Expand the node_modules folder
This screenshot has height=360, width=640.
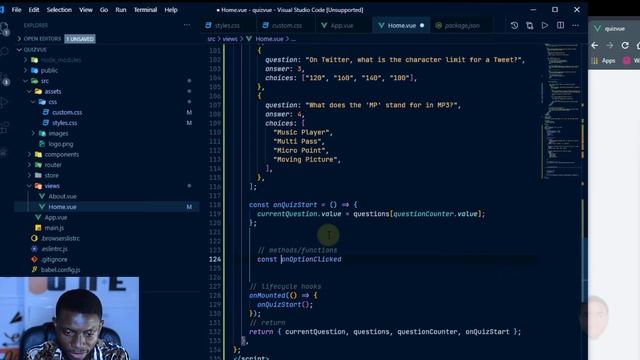pyautogui.click(x=60, y=60)
